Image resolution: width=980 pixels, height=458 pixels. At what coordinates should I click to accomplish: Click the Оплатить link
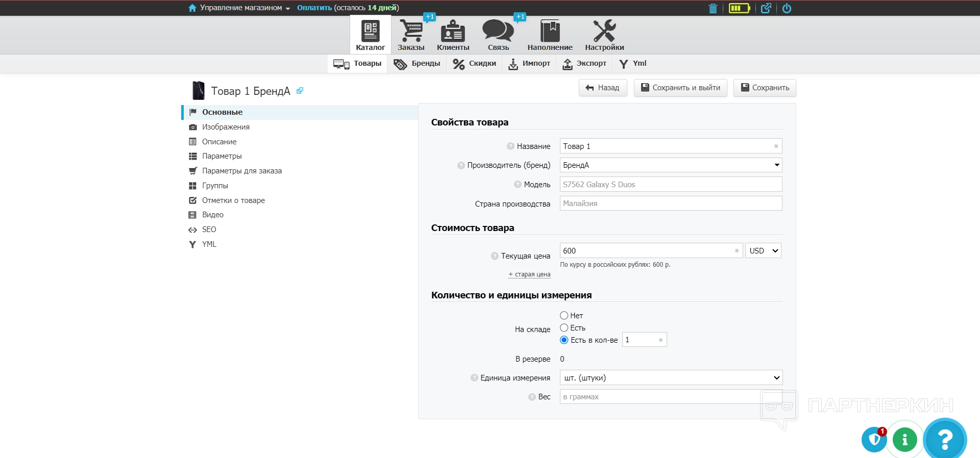314,8
